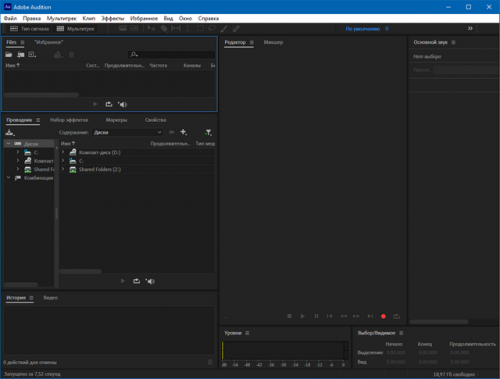Click the import file icon in Files panel
Screen dimensions: 500x379
point(21,55)
